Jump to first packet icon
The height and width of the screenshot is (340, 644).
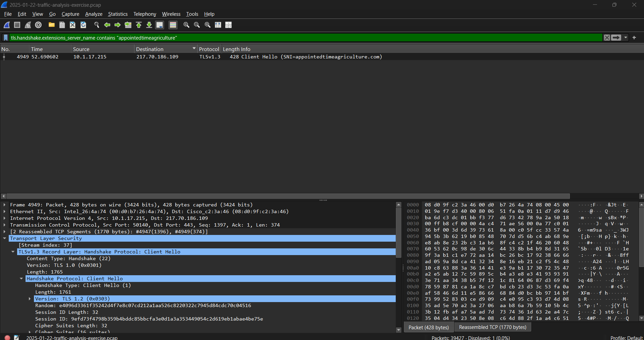[139, 25]
